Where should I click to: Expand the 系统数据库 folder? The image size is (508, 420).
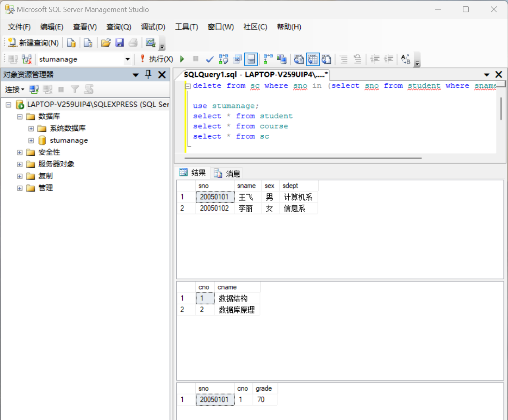pos(31,129)
